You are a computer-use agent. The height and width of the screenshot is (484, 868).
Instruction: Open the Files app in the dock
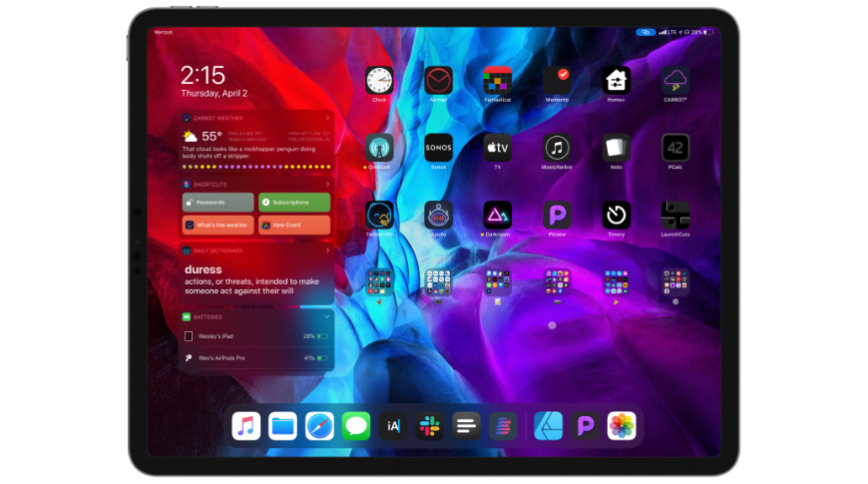[283, 426]
